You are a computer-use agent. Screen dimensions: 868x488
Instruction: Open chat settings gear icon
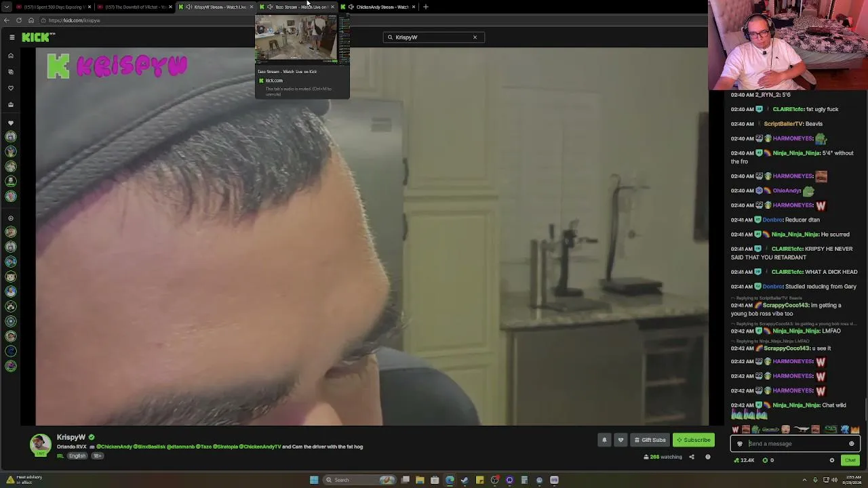(x=832, y=460)
